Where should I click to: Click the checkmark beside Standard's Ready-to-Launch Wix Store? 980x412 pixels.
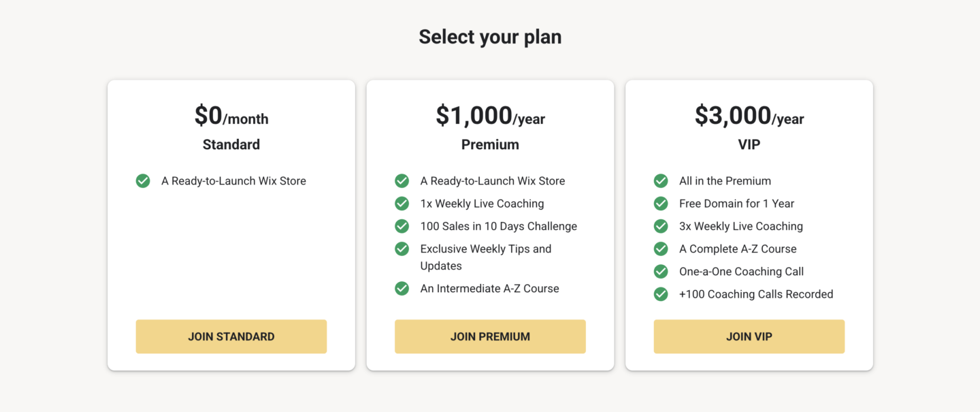(143, 181)
